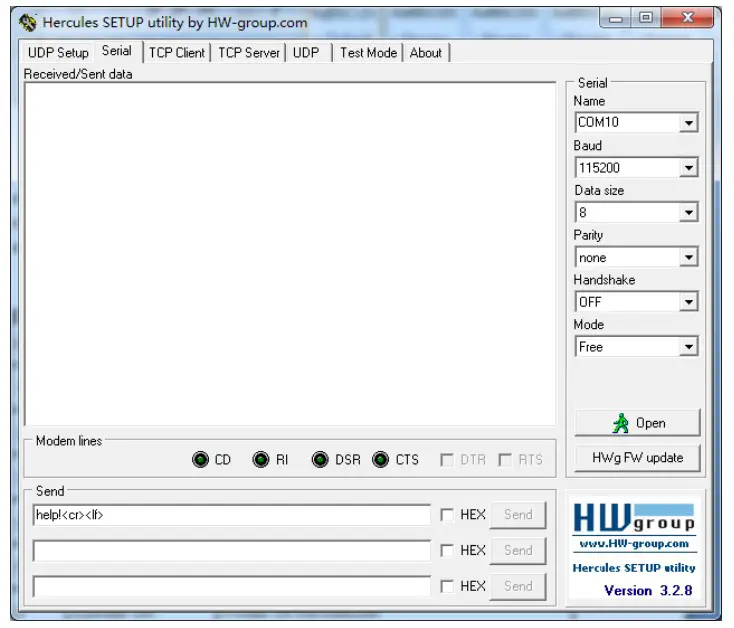
Task: Click the RI modem line indicator
Action: pos(261,460)
